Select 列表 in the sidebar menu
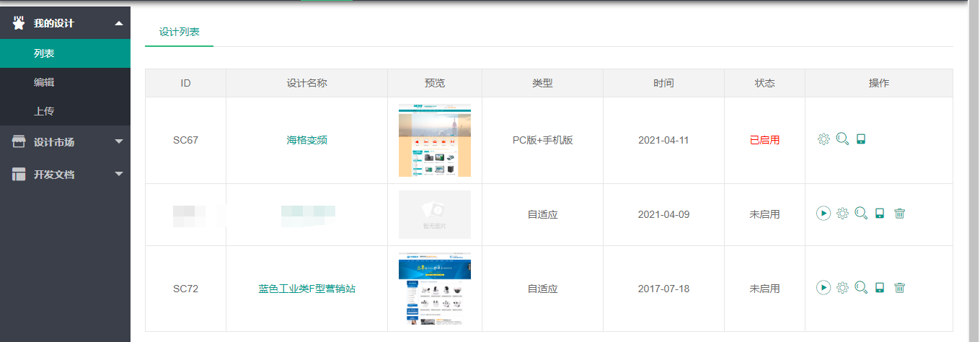 pyautogui.click(x=44, y=53)
